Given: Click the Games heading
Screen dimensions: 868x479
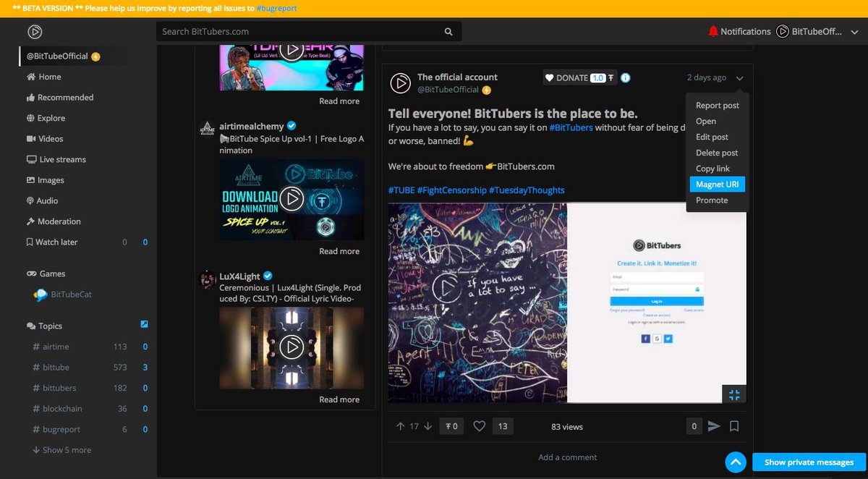Looking at the screenshot, I should point(46,274).
